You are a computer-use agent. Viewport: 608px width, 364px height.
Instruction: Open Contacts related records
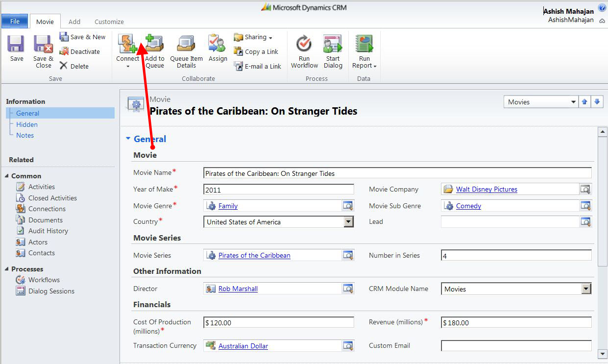click(41, 253)
